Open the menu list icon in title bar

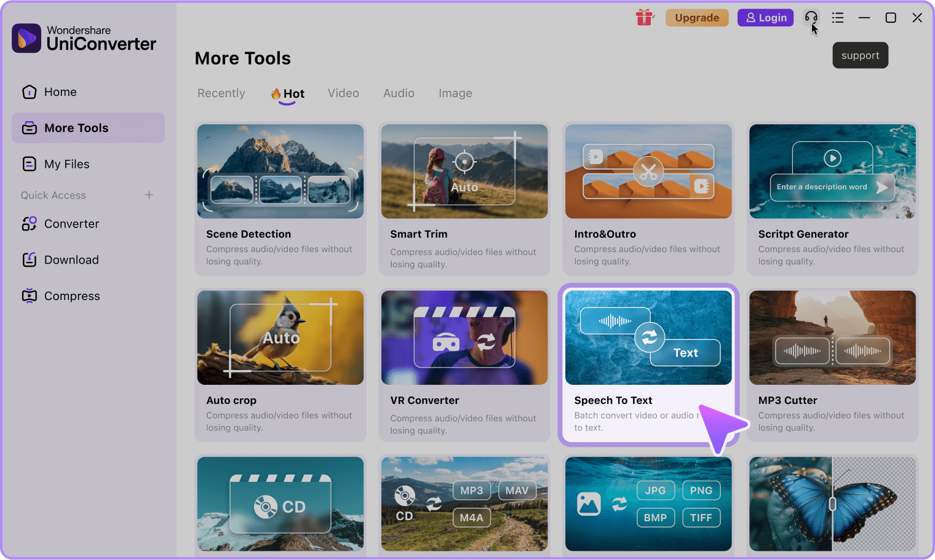pyautogui.click(x=838, y=18)
